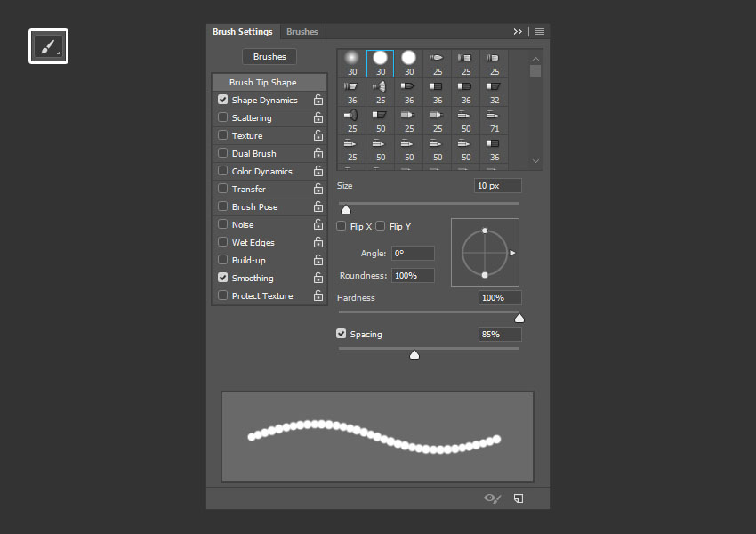Click the Hardness value field
The image size is (756, 534).
coord(500,297)
